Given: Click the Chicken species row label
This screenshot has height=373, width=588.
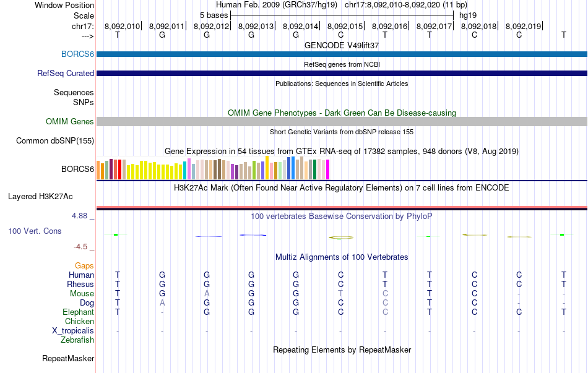Looking at the screenshot, I should click(79, 321).
